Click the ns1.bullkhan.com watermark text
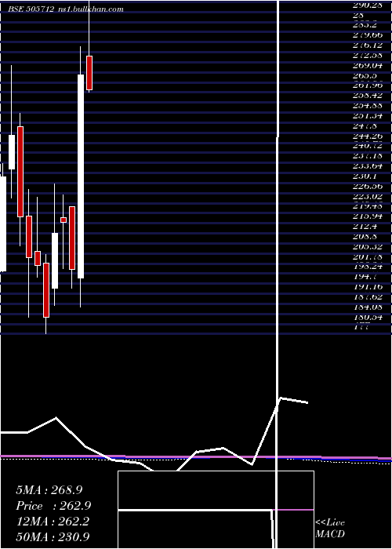Viewport: 392px width, 549px height. click(92, 9)
